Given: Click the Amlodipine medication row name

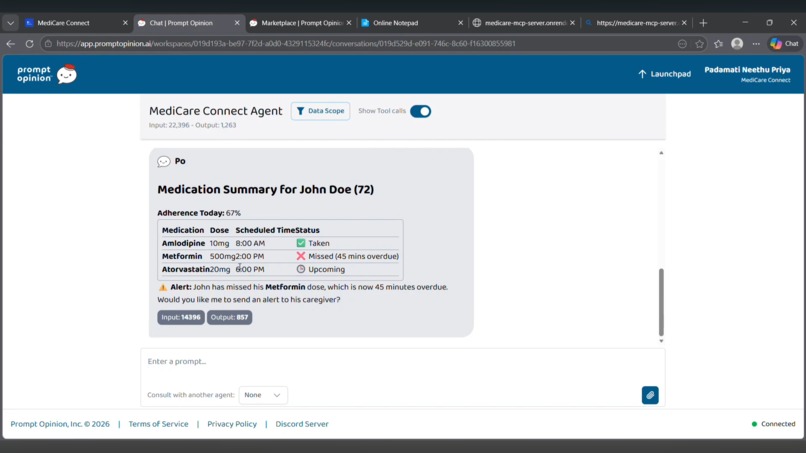Looking at the screenshot, I should pyautogui.click(x=184, y=243).
